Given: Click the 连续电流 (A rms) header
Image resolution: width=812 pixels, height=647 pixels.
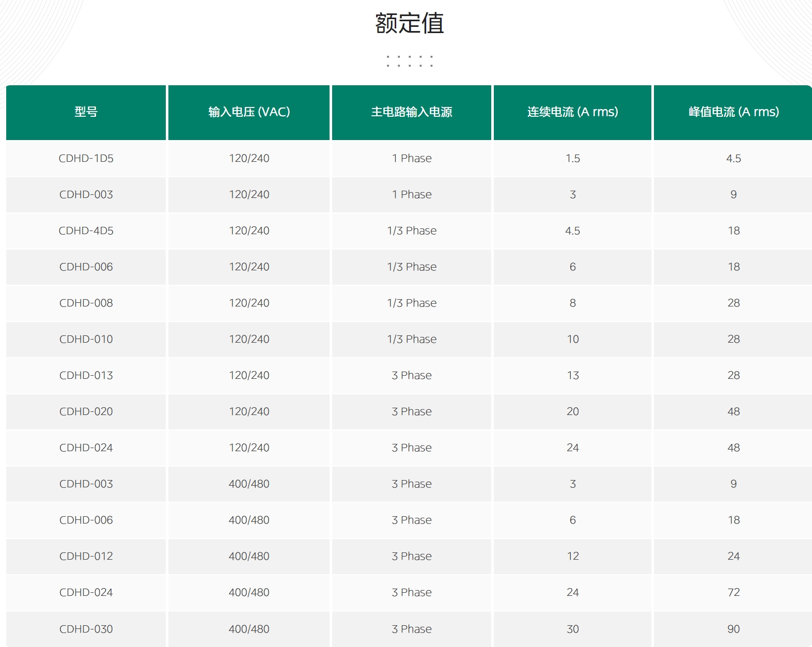Looking at the screenshot, I should pos(572,112).
